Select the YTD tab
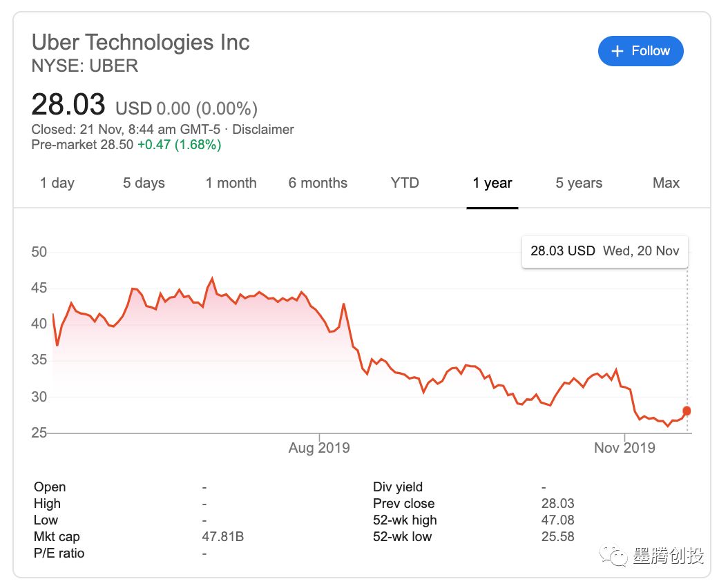Viewport: 728px width, 588px height. (x=405, y=183)
